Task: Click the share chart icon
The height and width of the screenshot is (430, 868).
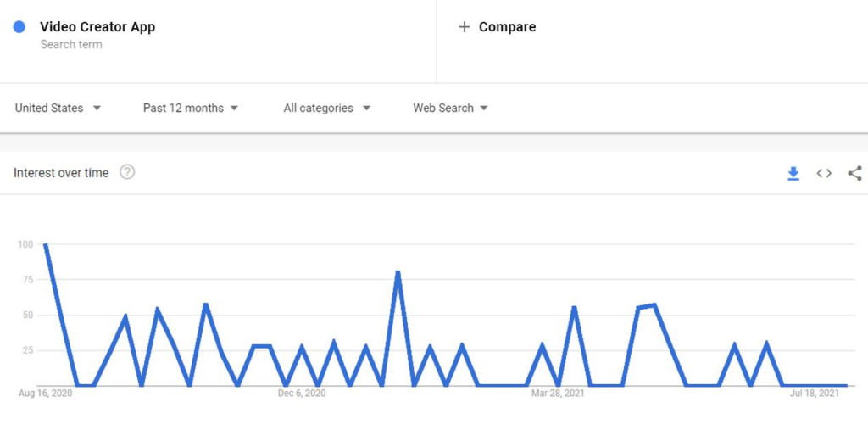Action: (854, 173)
